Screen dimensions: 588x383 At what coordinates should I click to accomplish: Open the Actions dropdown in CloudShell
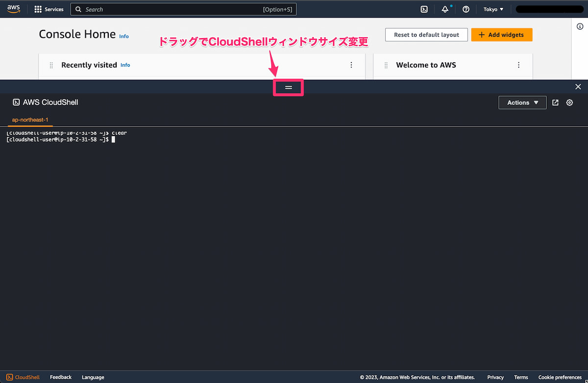[x=522, y=102]
